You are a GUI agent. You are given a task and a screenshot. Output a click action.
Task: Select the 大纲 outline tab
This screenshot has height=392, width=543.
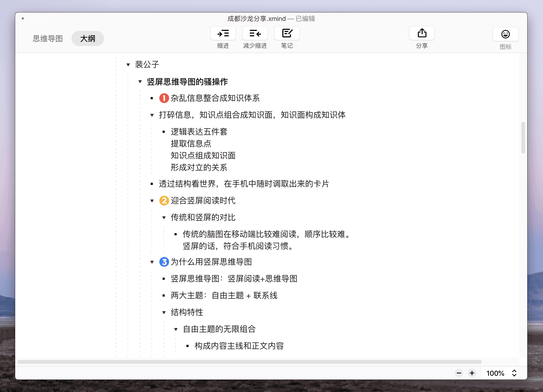click(x=88, y=38)
